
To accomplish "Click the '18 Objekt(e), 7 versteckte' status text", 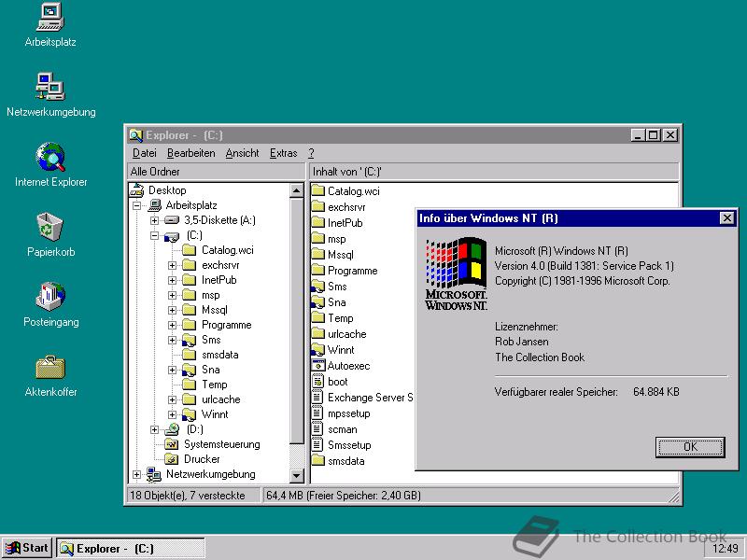I will coord(188,496).
